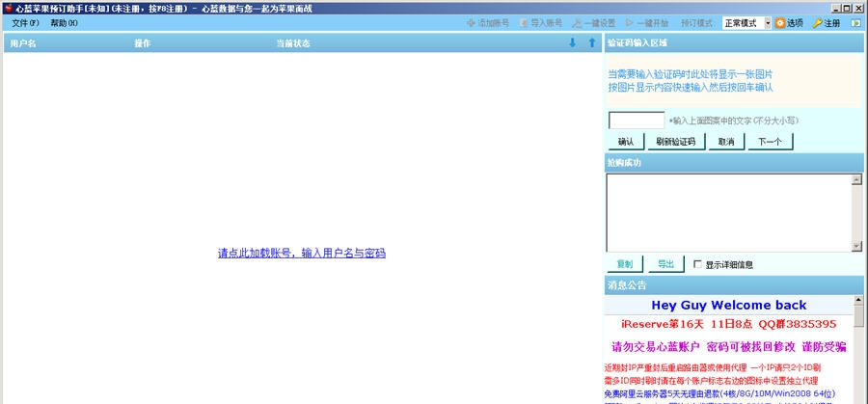Click the 刷新验证码 button
The width and height of the screenshot is (868, 404).
pos(675,142)
